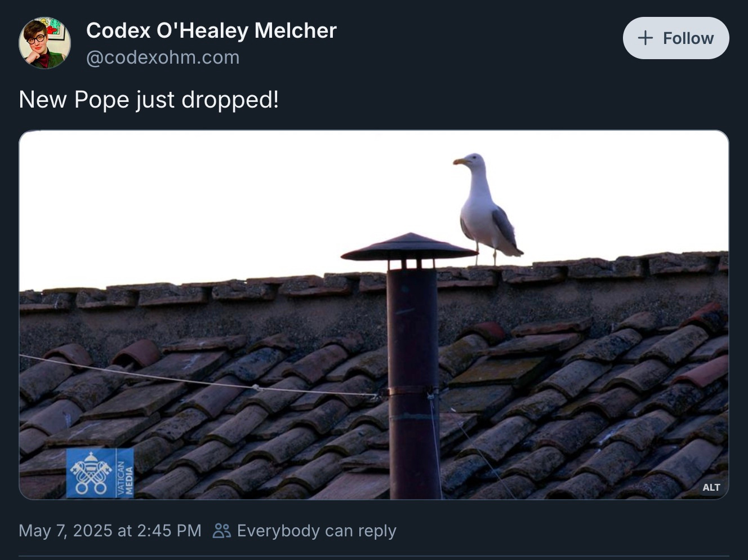Select the "New Pope just dropped!" post text
The image size is (748, 560).
(x=149, y=100)
